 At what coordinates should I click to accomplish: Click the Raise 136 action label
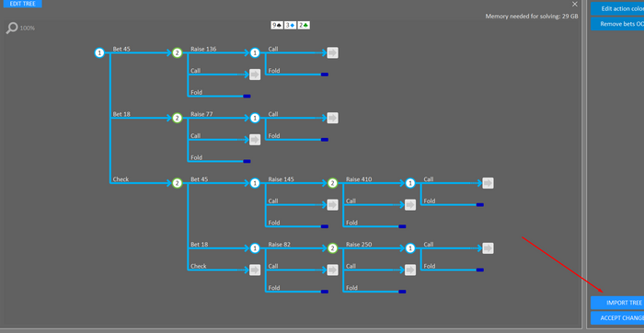(203, 49)
